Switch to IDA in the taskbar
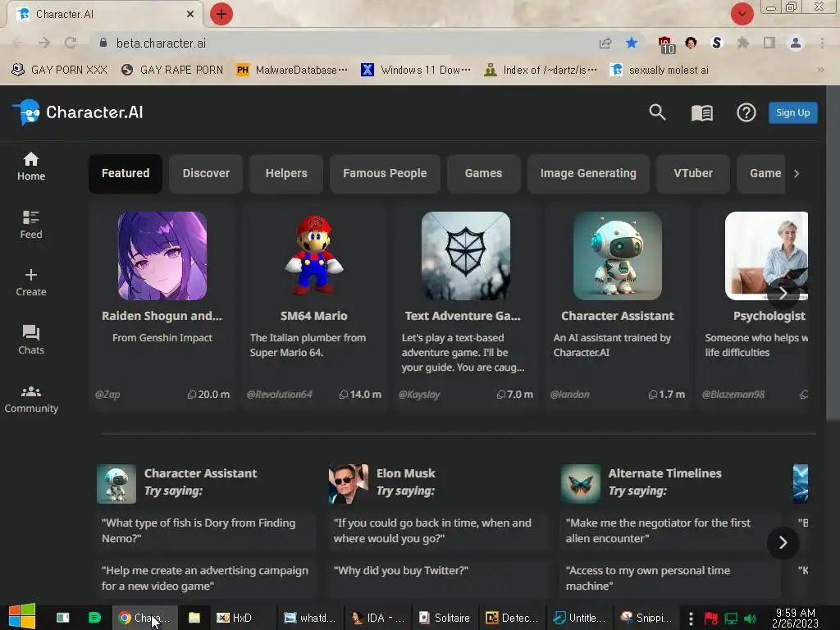The image size is (840, 630). (x=377, y=618)
